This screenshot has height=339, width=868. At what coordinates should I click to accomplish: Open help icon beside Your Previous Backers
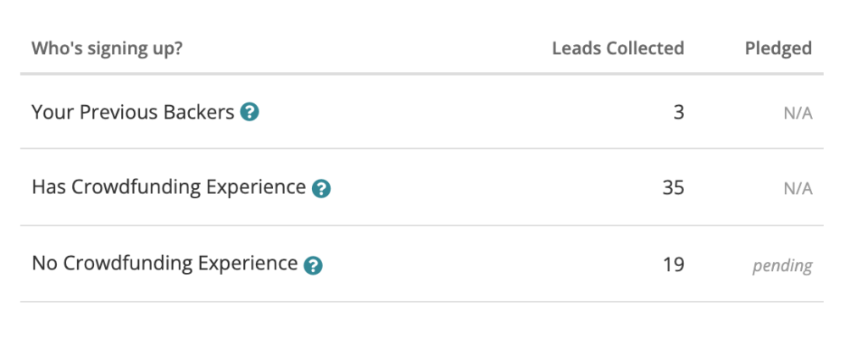250,113
